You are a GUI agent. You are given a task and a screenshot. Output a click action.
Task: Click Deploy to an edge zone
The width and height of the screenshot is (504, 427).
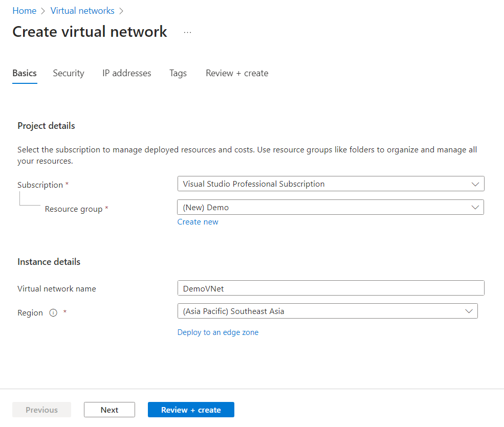(217, 332)
